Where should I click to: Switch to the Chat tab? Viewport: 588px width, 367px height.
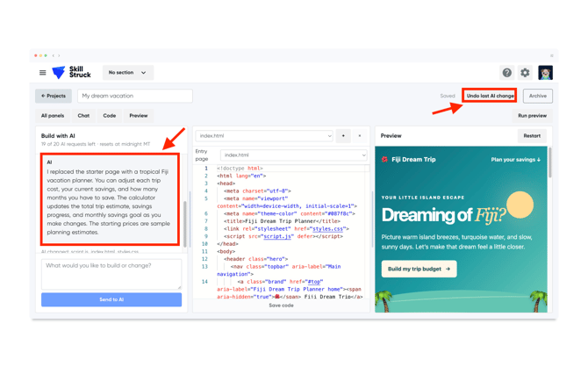point(83,116)
